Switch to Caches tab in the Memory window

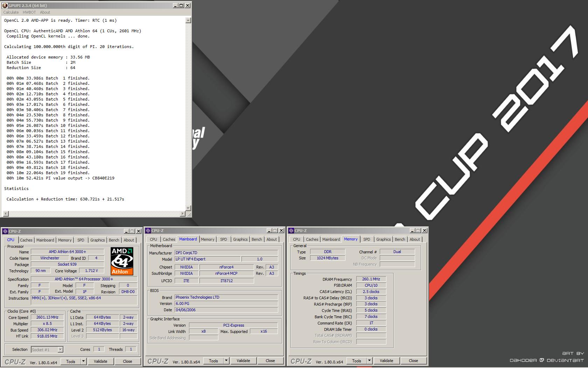(x=312, y=239)
